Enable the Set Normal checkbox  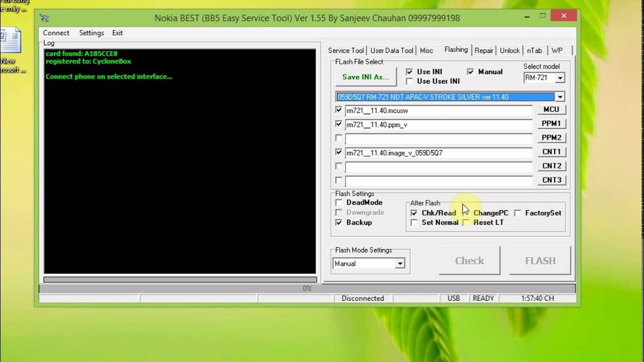click(414, 223)
